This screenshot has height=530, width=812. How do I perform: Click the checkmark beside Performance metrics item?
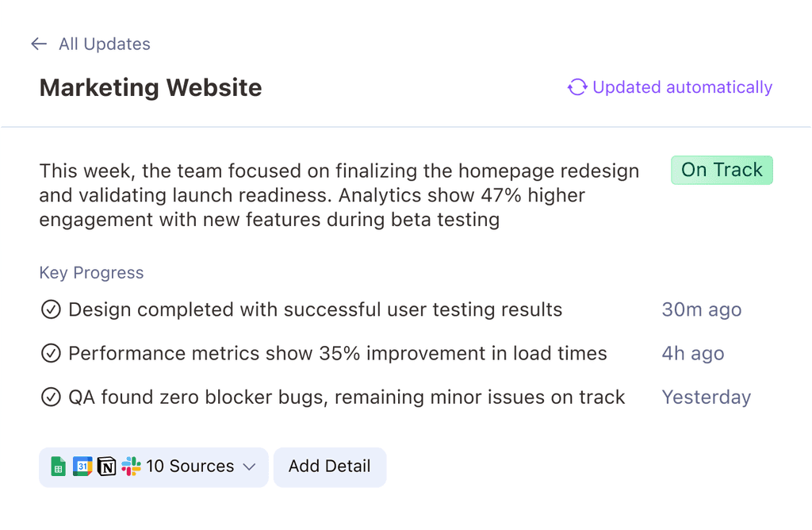click(49, 353)
